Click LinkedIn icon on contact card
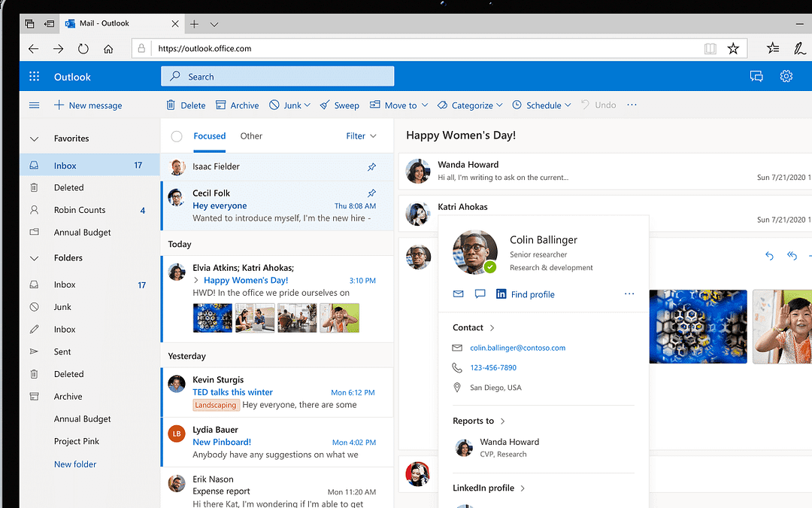The width and height of the screenshot is (812, 508). [x=501, y=294]
